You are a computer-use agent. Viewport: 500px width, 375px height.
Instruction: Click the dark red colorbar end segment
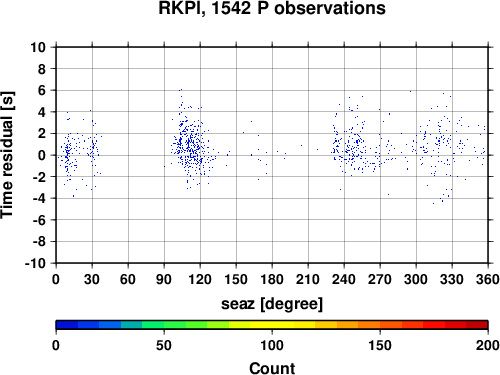477,325
